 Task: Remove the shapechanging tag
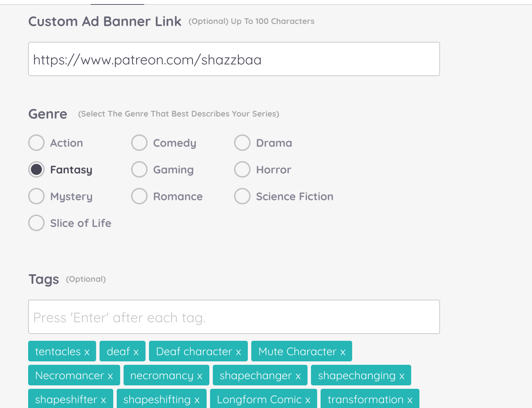(402, 376)
